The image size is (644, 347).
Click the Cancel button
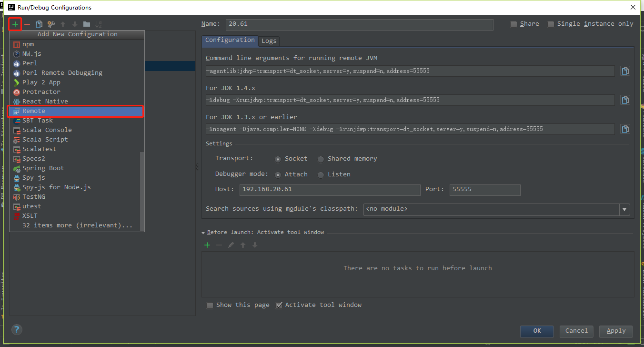pos(576,331)
